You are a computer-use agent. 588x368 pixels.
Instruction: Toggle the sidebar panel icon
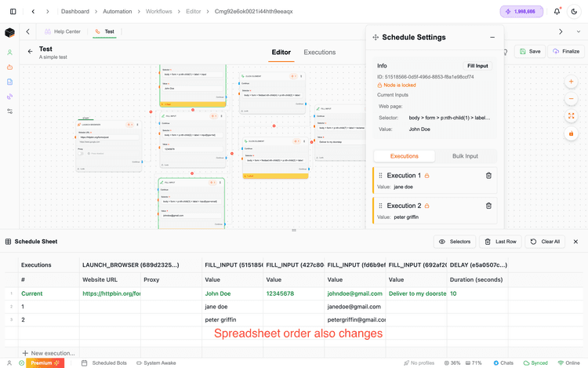(13, 12)
